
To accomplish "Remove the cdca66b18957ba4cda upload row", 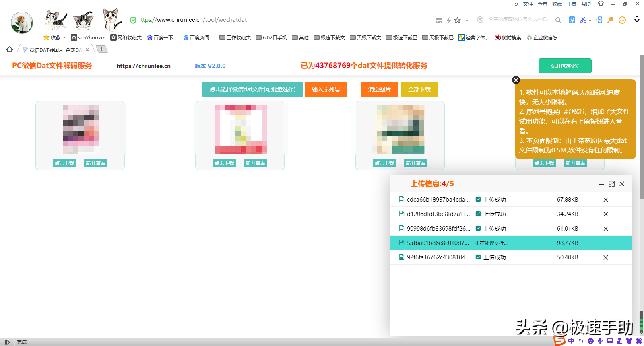I will tap(606, 200).
